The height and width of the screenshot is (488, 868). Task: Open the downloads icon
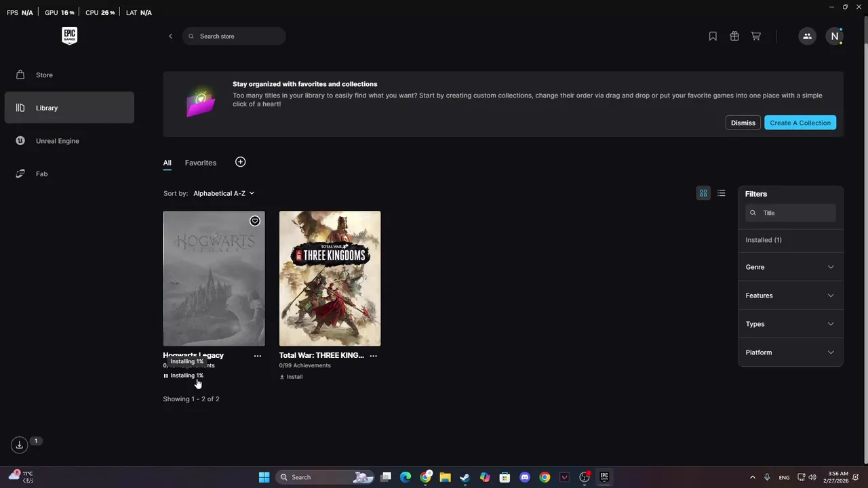[x=20, y=445]
